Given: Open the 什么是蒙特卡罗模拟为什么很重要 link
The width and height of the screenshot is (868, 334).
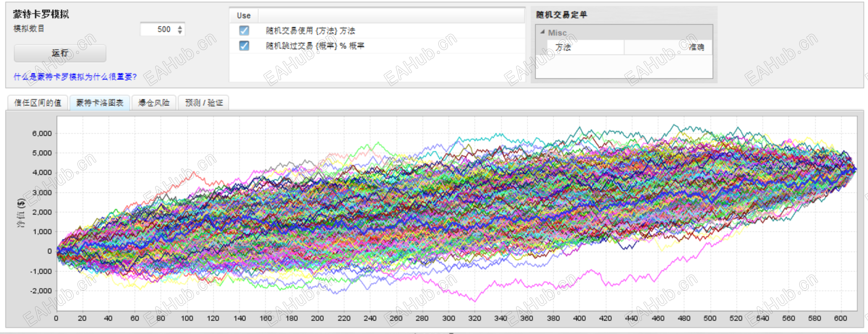Looking at the screenshot, I should (x=75, y=77).
